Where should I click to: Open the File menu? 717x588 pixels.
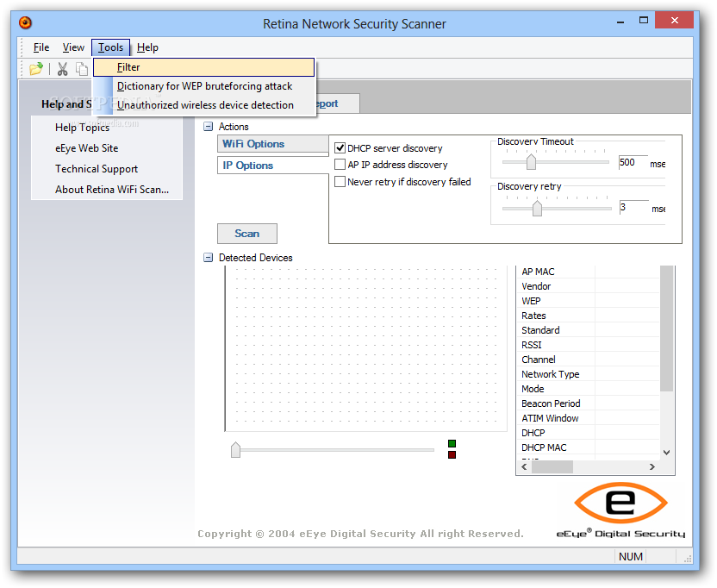(x=41, y=47)
